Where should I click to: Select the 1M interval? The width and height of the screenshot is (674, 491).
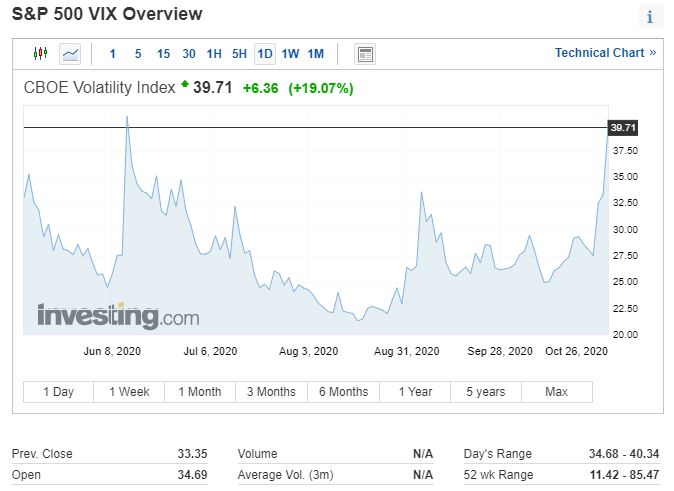(316, 54)
